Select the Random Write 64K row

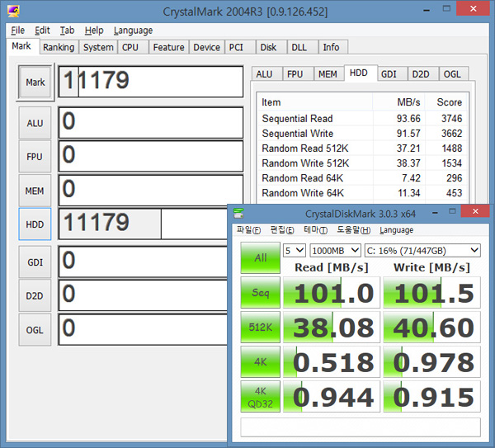(x=362, y=192)
